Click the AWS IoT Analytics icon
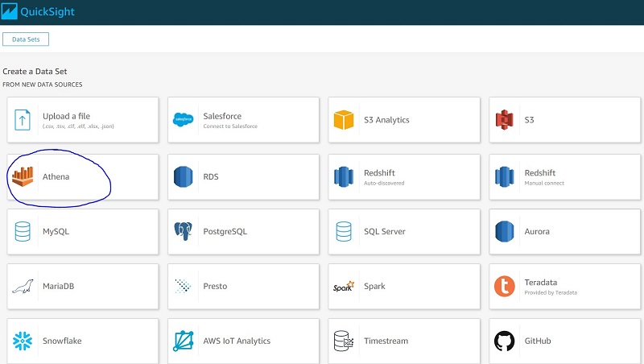The height and width of the screenshot is (364, 644). point(184,341)
